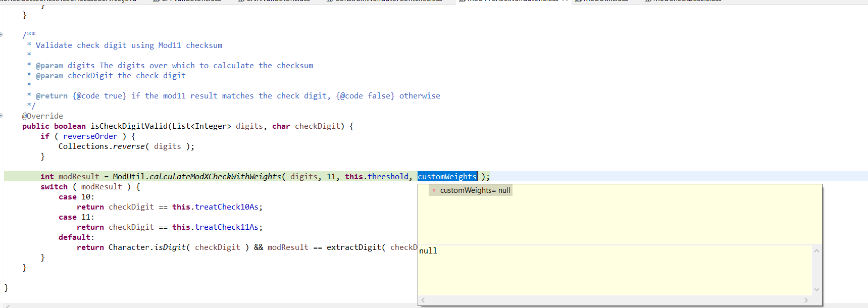Select customWeights= null entry in hover popup
Image resolution: width=868 pixels, height=308 pixels.
(x=471, y=190)
